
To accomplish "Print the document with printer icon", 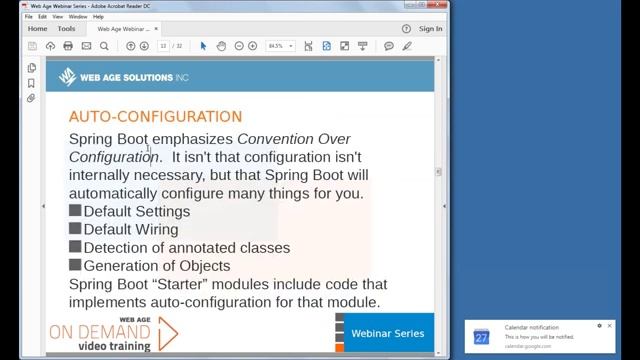I will 68,46.
